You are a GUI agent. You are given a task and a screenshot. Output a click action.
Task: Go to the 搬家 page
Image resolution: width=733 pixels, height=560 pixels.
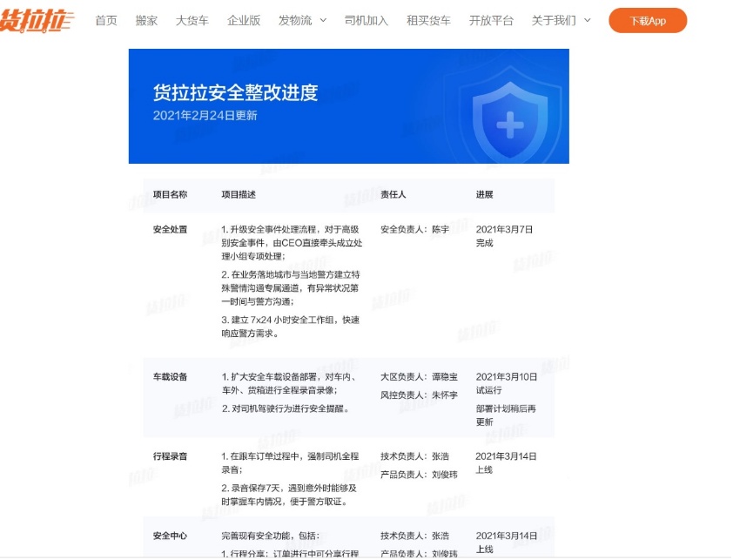(x=147, y=20)
